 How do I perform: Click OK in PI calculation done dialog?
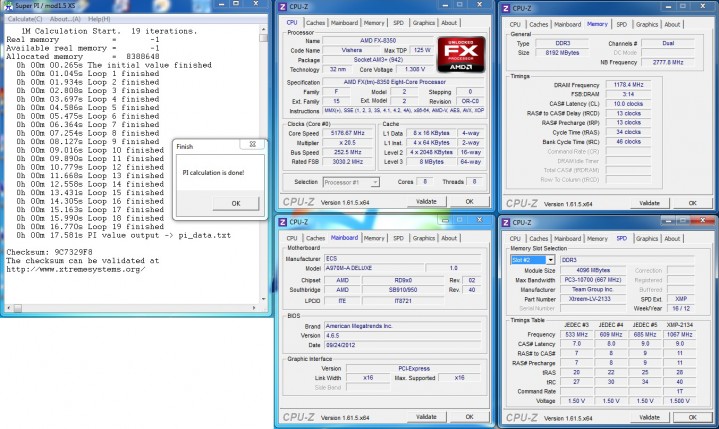(x=236, y=204)
